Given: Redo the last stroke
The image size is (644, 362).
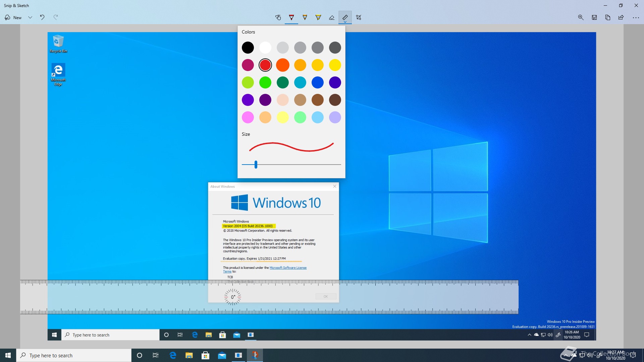Looking at the screenshot, I should click(56, 17).
